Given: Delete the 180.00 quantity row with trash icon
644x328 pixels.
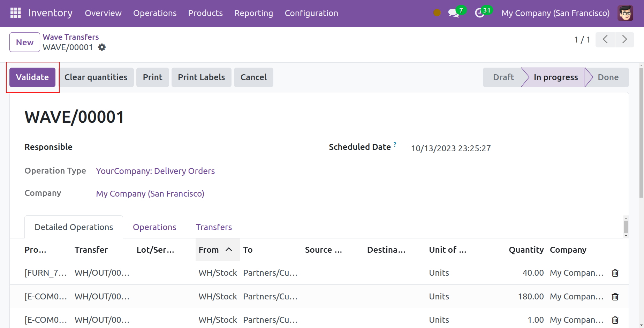Looking at the screenshot, I should pyautogui.click(x=615, y=297).
